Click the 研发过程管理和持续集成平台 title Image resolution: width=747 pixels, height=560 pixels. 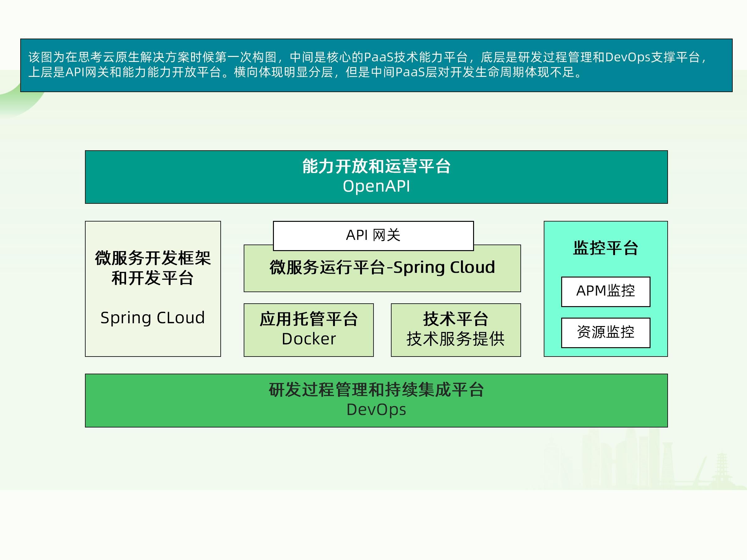coord(376,390)
